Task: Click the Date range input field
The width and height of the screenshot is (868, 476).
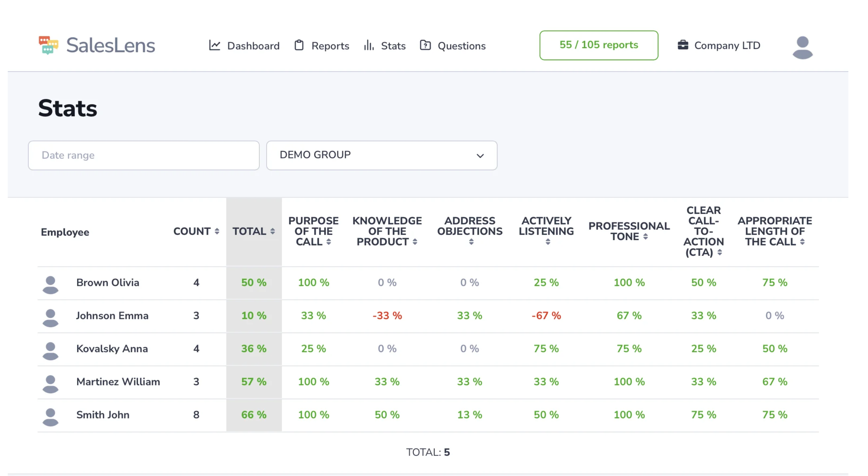Action: tap(143, 155)
